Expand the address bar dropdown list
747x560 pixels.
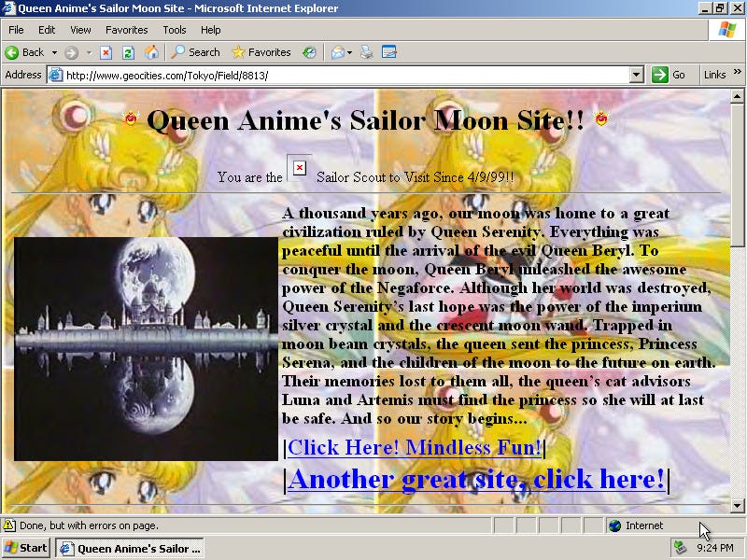(637, 76)
